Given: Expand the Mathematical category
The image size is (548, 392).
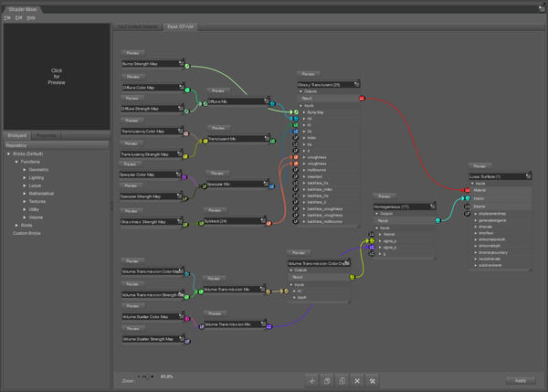Looking at the screenshot, I should click(25, 194).
